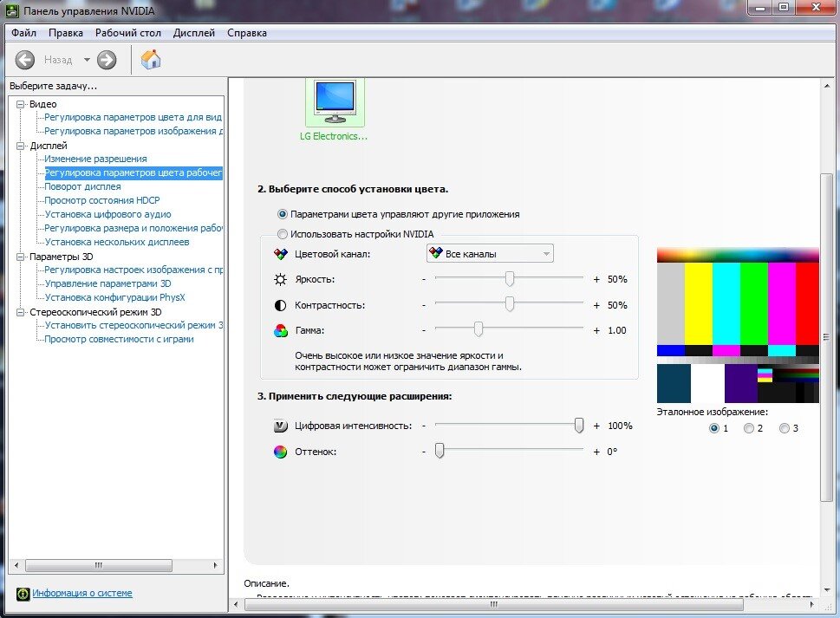840x618 pixels.
Task: Collapse the Дисплей tree node
Action: (x=20, y=146)
